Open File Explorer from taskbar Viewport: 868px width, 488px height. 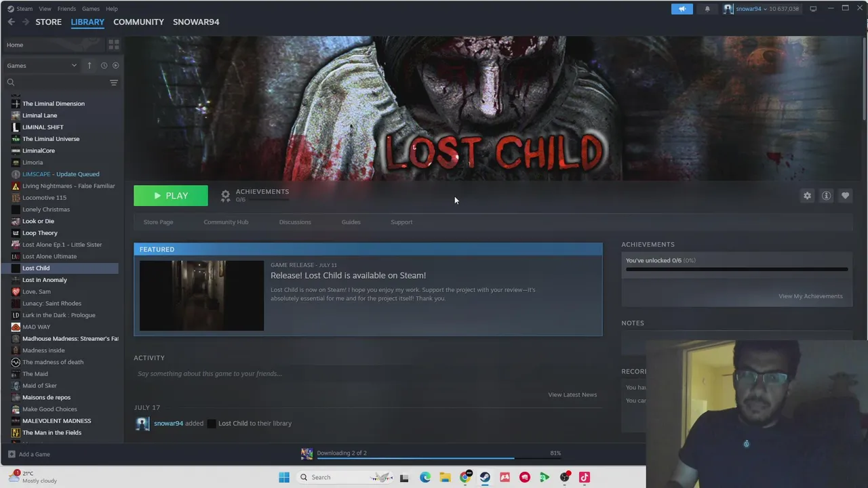tap(445, 477)
